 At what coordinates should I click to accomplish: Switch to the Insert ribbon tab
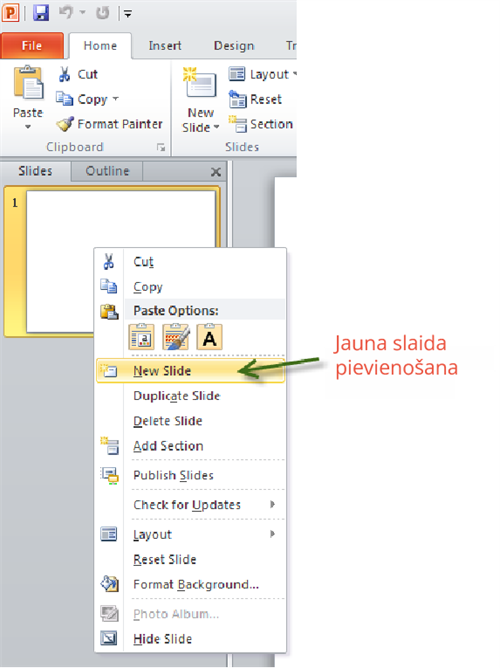165,46
